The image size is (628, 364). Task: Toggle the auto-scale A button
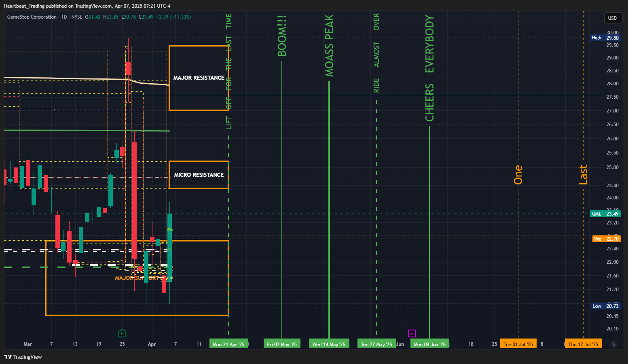point(614,345)
